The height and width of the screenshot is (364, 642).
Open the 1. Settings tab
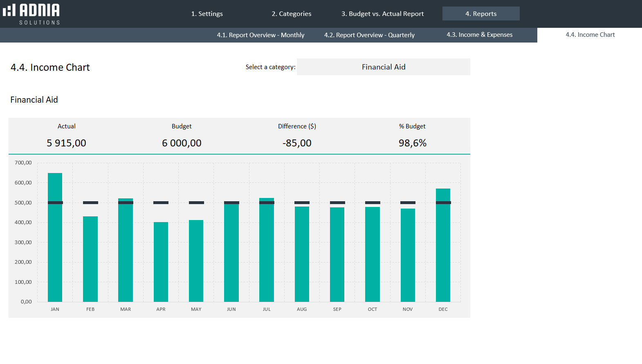(207, 13)
